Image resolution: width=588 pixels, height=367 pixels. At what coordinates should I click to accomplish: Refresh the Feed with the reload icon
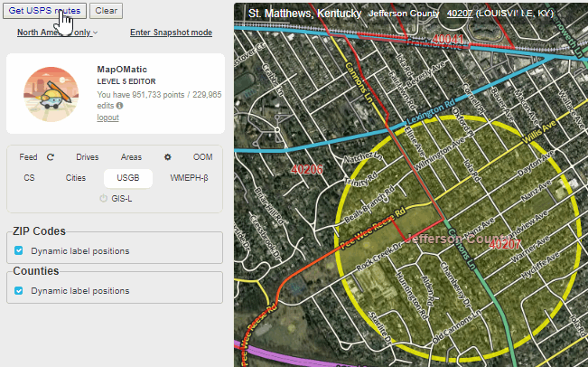click(51, 156)
